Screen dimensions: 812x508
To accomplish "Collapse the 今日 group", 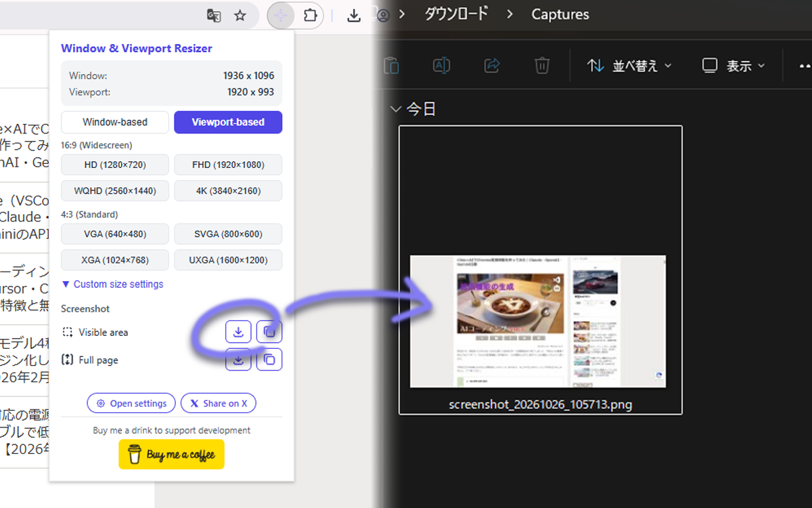I will coord(395,110).
